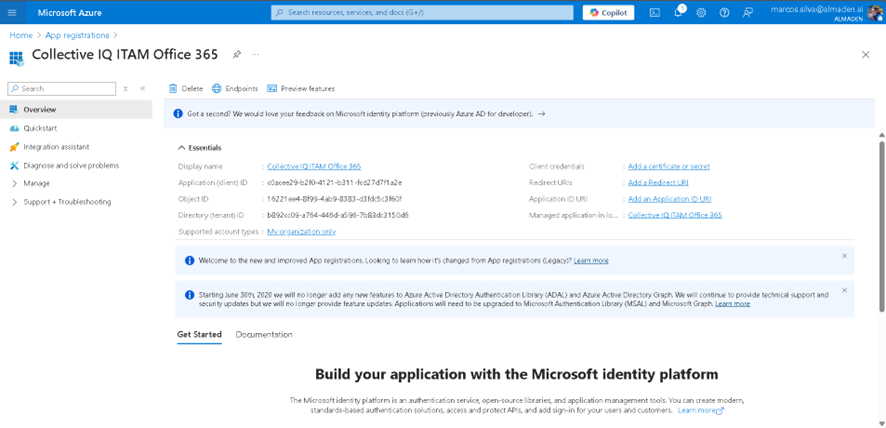Open the Managed application link
This screenshot has height=428, width=886.
(675, 215)
